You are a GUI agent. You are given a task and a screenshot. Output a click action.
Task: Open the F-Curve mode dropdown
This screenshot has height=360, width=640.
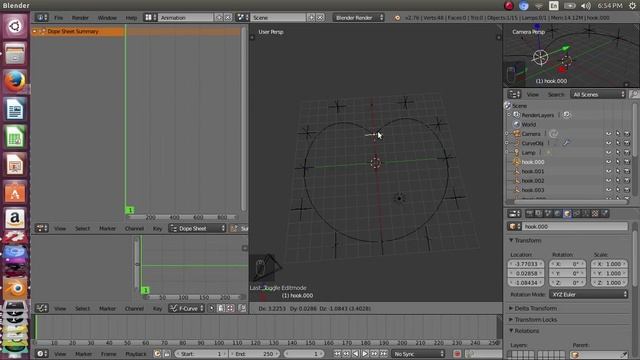tap(187, 308)
